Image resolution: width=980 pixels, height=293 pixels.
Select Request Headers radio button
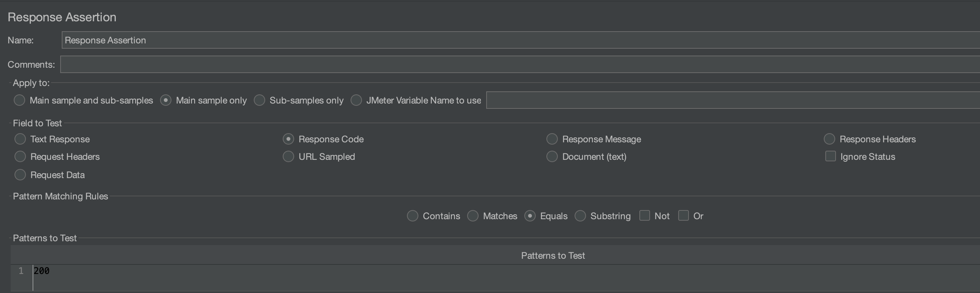tap(20, 157)
